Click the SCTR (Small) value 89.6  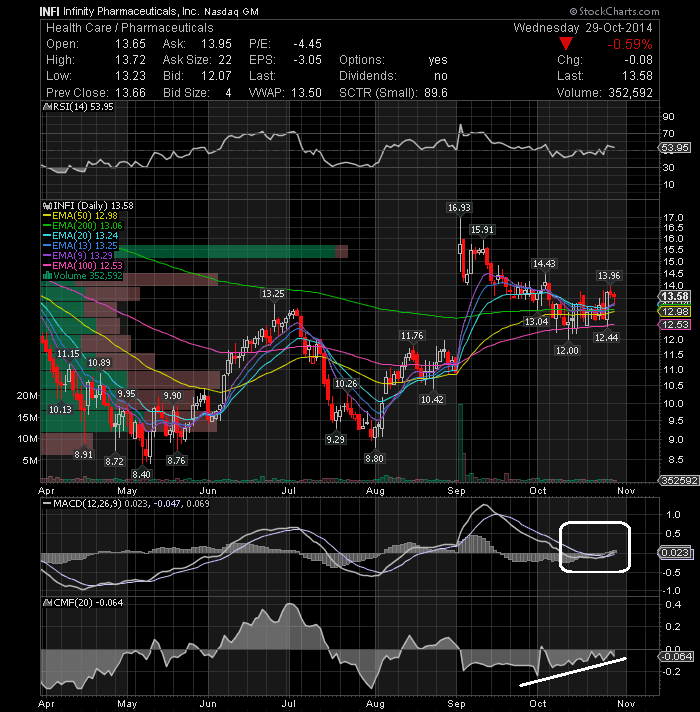click(436, 93)
